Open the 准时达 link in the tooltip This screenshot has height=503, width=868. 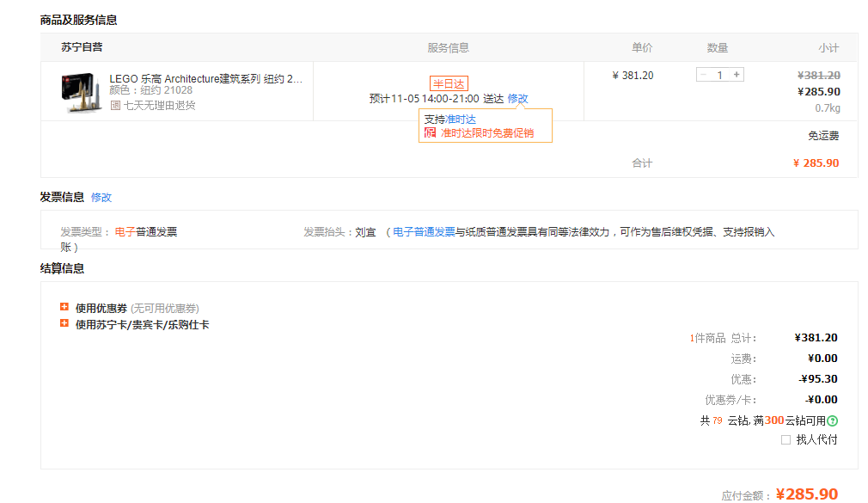click(461, 120)
